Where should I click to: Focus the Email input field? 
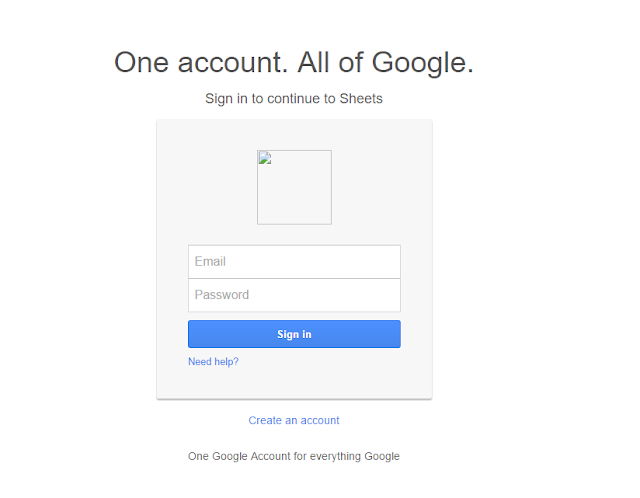click(294, 262)
